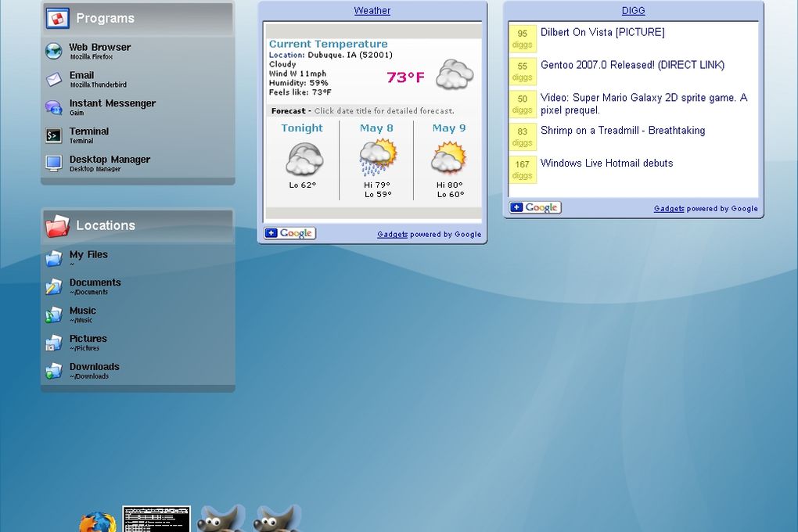The width and height of the screenshot is (798, 532).
Task: Click the ~/Pictures path text
Action: [84, 348]
